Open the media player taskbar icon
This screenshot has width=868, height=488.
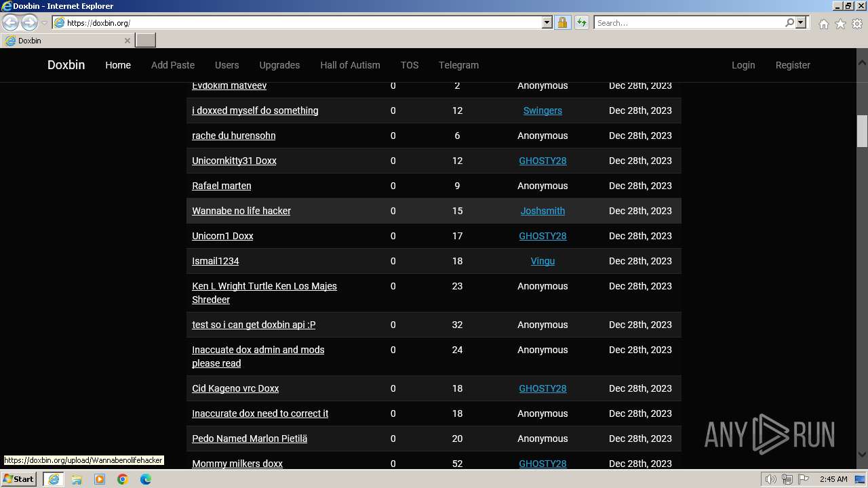pyautogui.click(x=100, y=479)
